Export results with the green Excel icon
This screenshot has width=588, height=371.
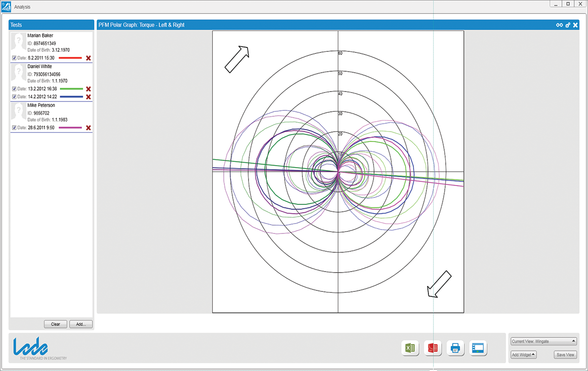point(410,348)
